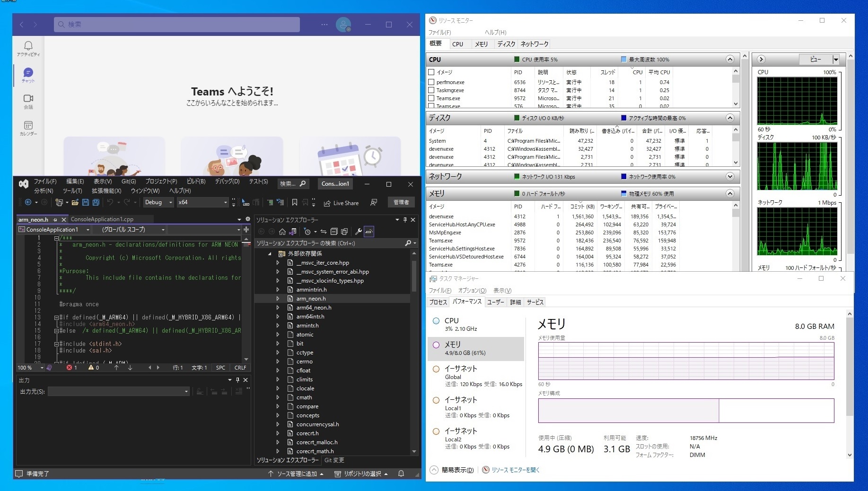The height and width of the screenshot is (491, 868).
Task: Pin the Output panel
Action: point(237,380)
